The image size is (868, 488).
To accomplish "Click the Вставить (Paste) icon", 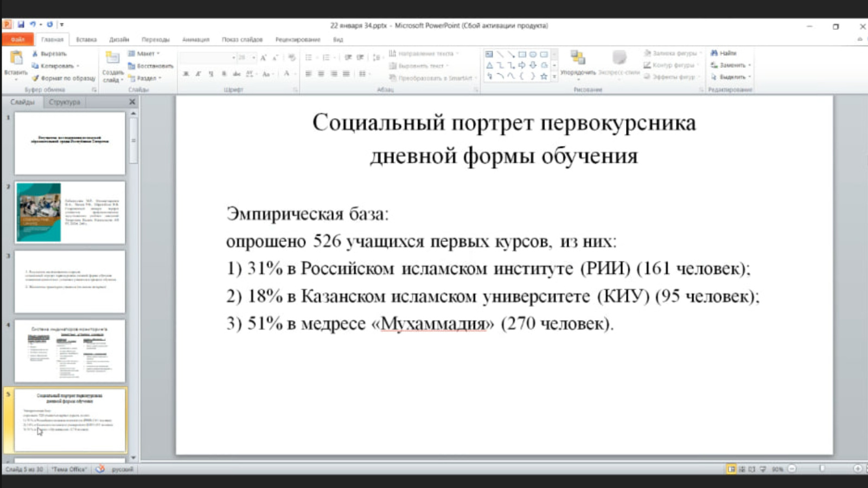I will coord(16,60).
